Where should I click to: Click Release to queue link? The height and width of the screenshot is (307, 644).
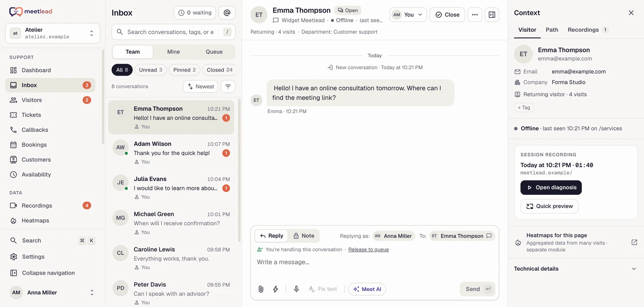click(x=369, y=250)
